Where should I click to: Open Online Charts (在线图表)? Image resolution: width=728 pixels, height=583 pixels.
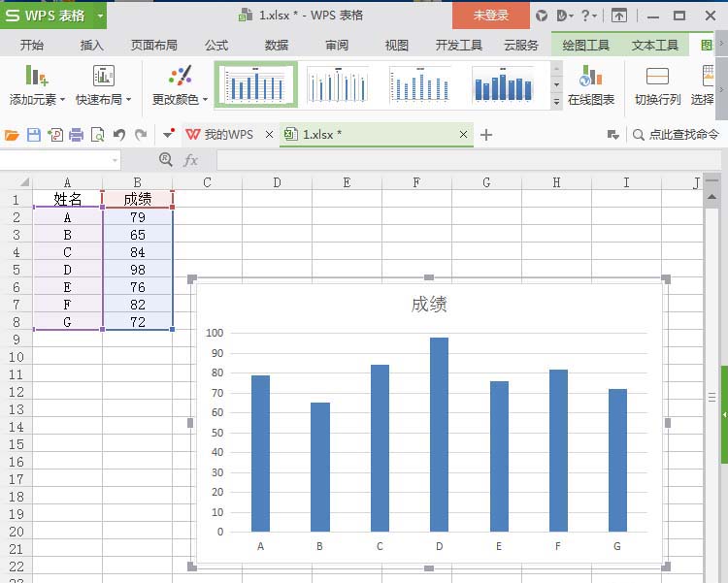coord(590,85)
